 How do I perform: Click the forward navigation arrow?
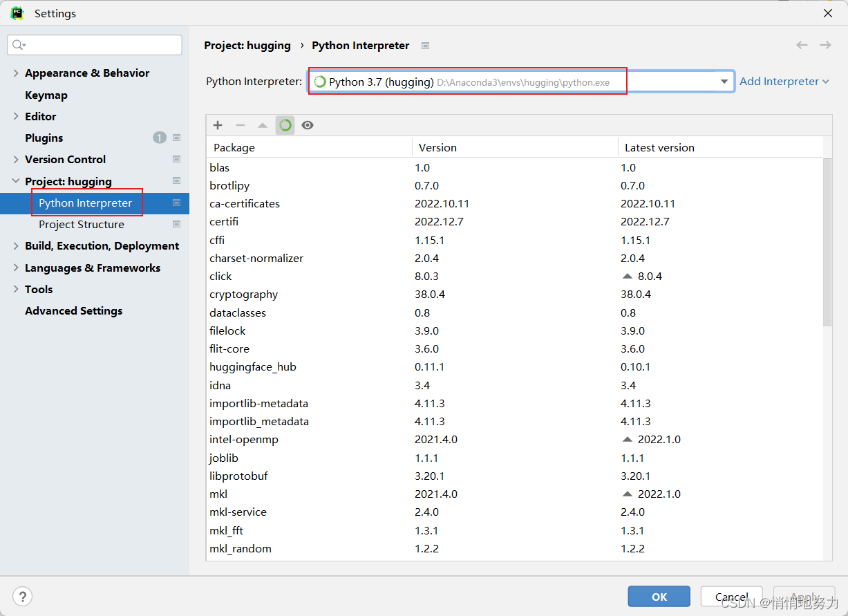[825, 45]
